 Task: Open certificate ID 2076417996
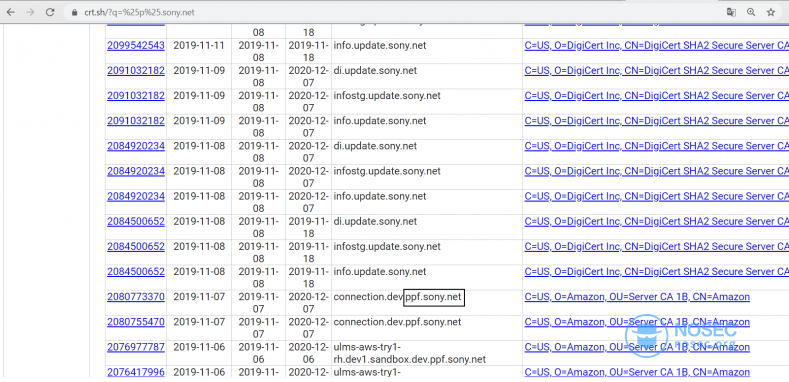pyautogui.click(x=136, y=372)
